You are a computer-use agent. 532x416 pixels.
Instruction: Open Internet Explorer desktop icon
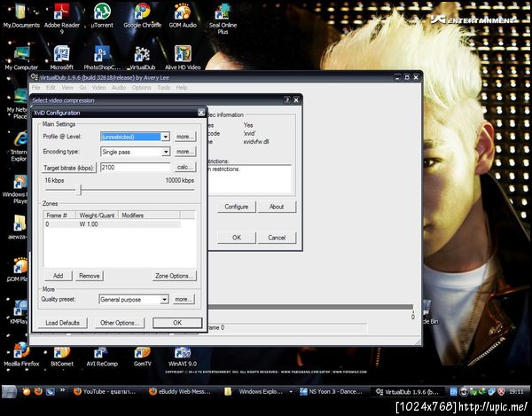(x=19, y=145)
